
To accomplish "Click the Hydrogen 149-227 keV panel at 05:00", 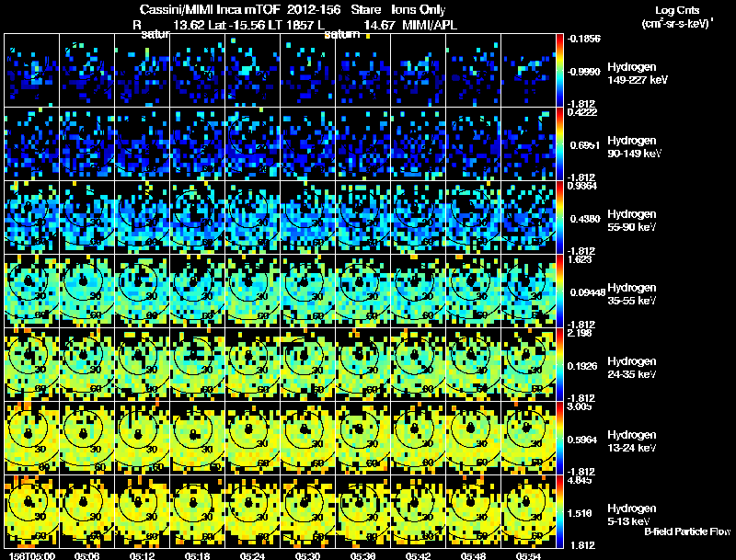I will click(32, 71).
